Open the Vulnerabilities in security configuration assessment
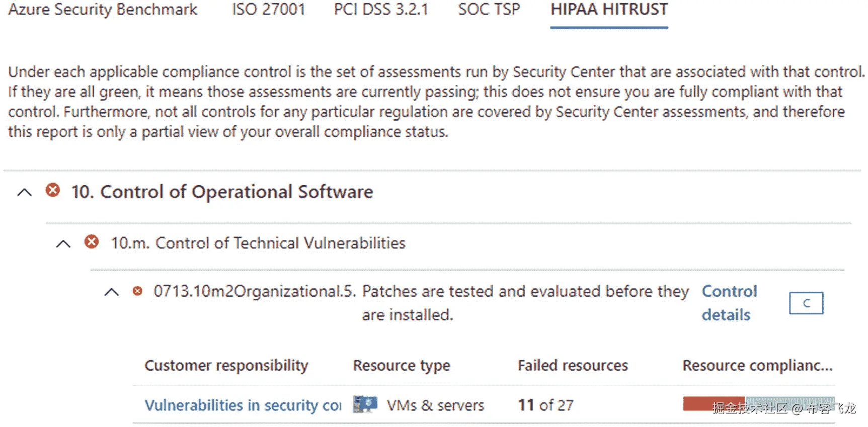 click(243, 405)
